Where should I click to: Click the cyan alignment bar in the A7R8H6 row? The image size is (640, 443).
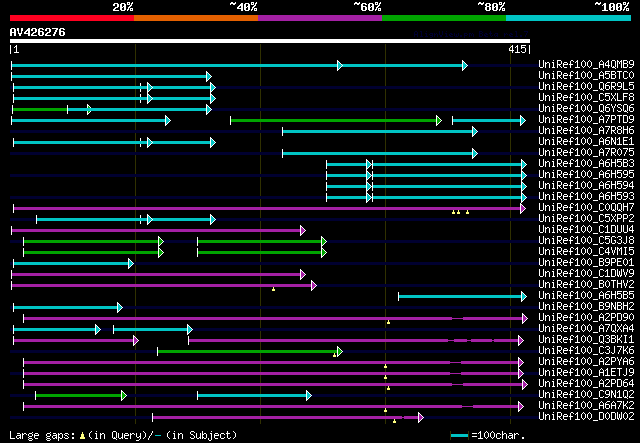(380, 131)
